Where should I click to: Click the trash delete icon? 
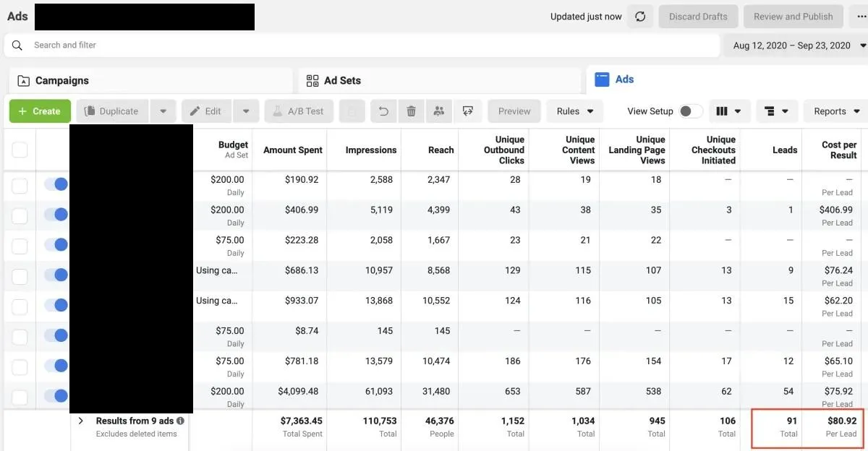pos(411,111)
